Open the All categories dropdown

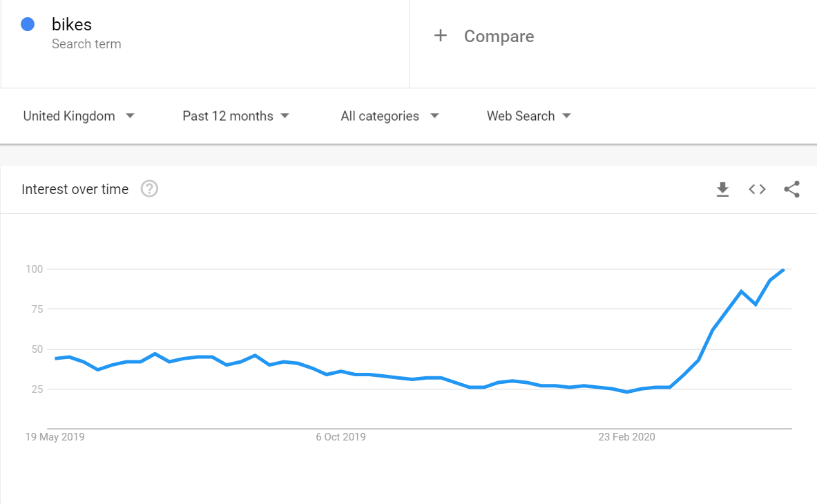coord(390,116)
